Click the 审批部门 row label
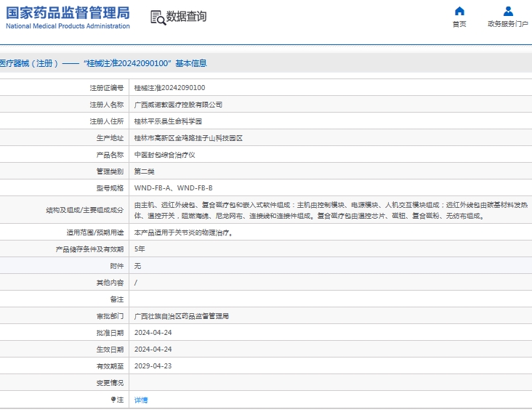Screen dimensions: 532x412 click(x=110, y=316)
